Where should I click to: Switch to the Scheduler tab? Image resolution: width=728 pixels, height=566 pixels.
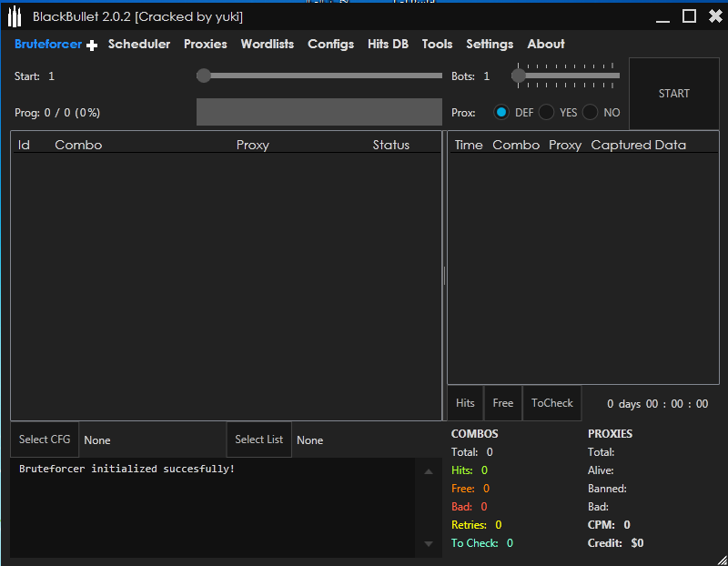tap(139, 44)
